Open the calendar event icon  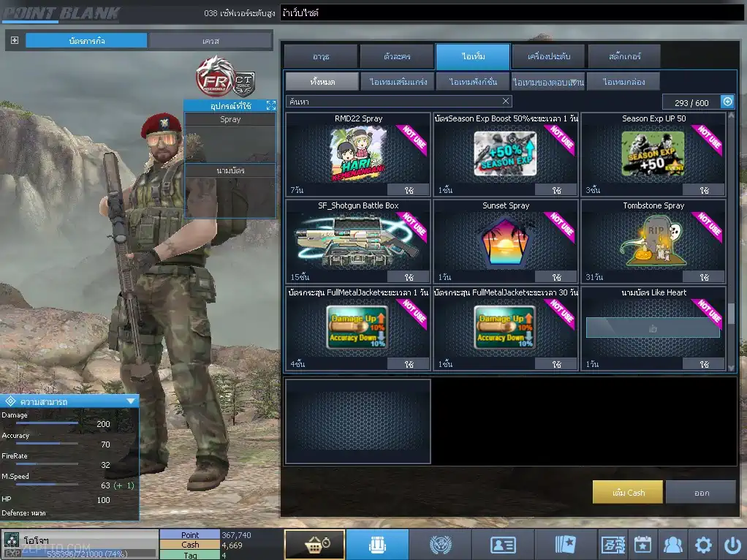point(642,545)
